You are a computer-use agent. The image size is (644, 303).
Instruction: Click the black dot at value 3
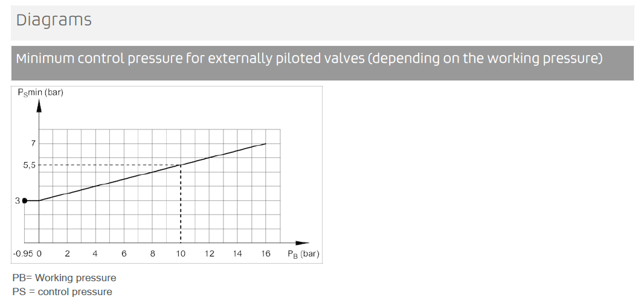pyautogui.click(x=25, y=201)
